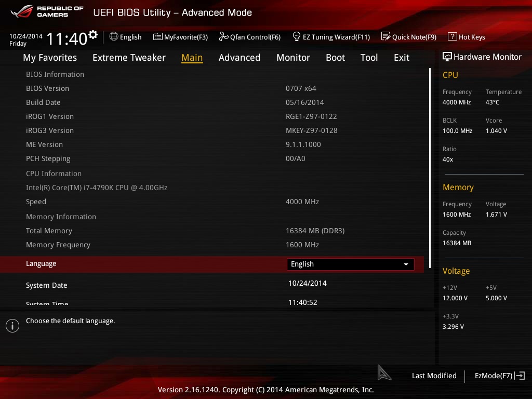
Task: Switch to EzMode(F7)
Action: pyautogui.click(x=494, y=376)
